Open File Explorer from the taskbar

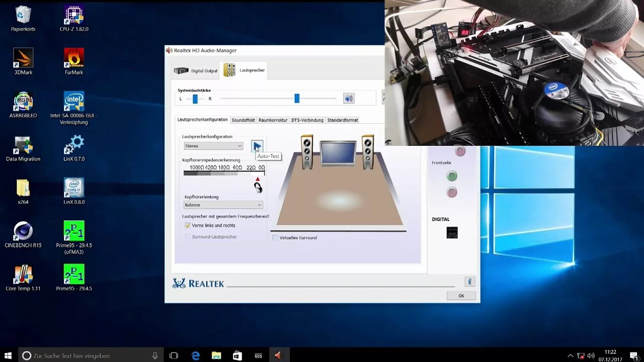[x=216, y=355]
